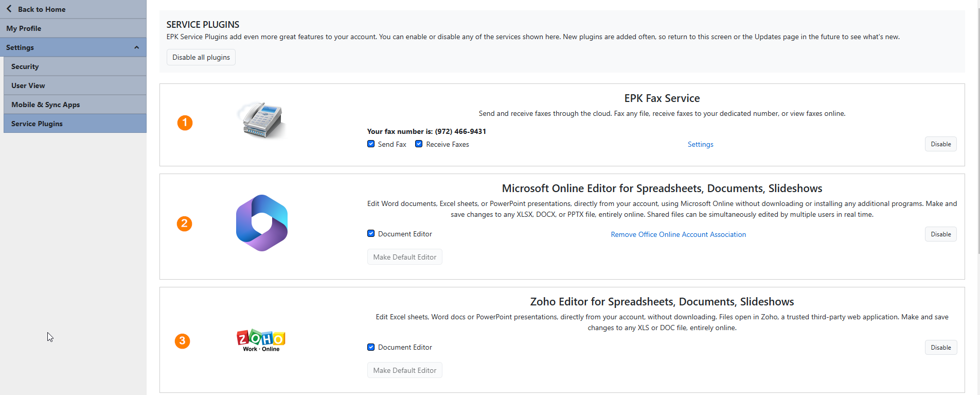980x395 pixels.
Task: Open My Profile in sidebar
Action: (x=73, y=28)
